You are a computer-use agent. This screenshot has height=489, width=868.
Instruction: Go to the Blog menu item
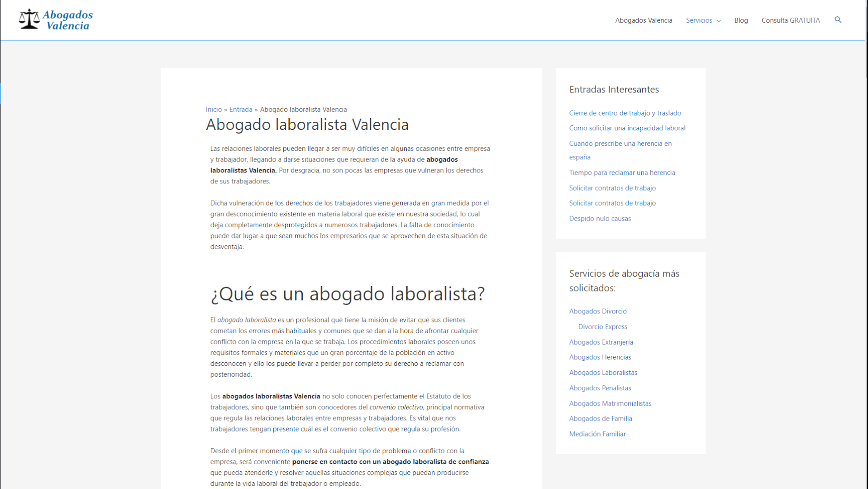[x=741, y=20]
